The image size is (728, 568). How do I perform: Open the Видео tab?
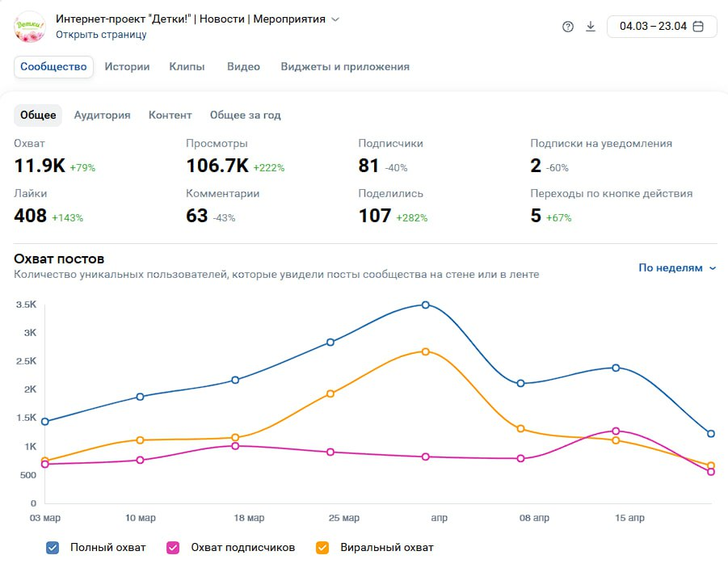[243, 67]
